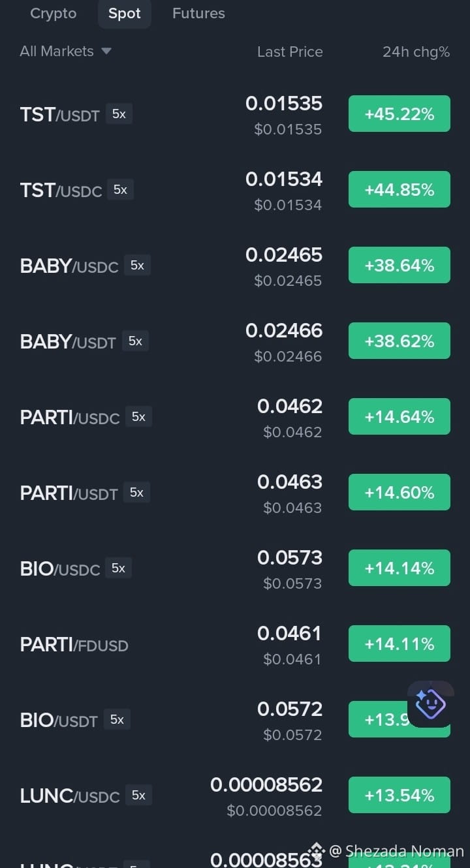Image resolution: width=470 pixels, height=868 pixels.
Task: Tap the 5x badge next to BIO/USDT
Action: pyautogui.click(x=117, y=719)
